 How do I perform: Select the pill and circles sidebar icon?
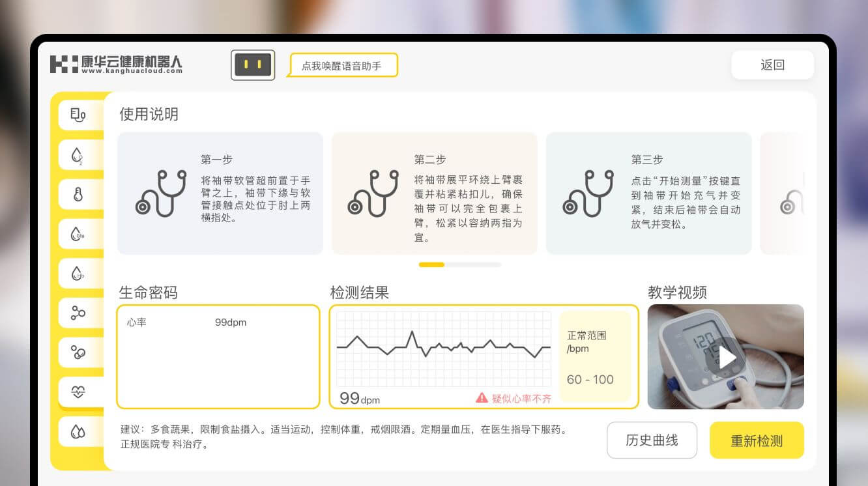[x=78, y=352]
